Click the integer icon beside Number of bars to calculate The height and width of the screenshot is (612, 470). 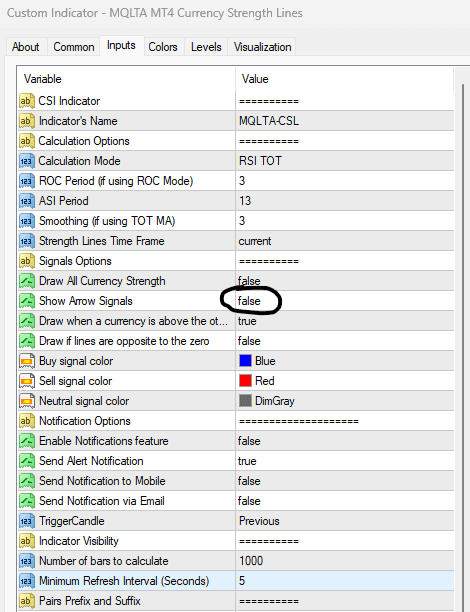(27, 561)
